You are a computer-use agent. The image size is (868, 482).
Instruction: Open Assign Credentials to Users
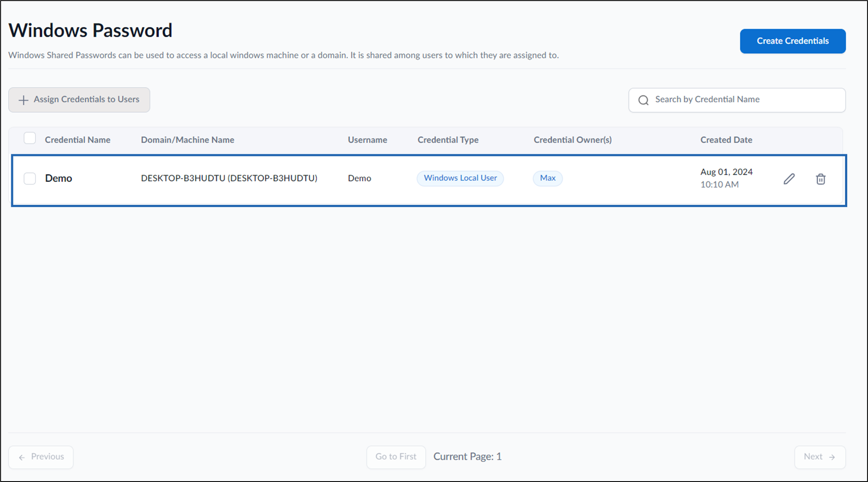pyautogui.click(x=79, y=100)
